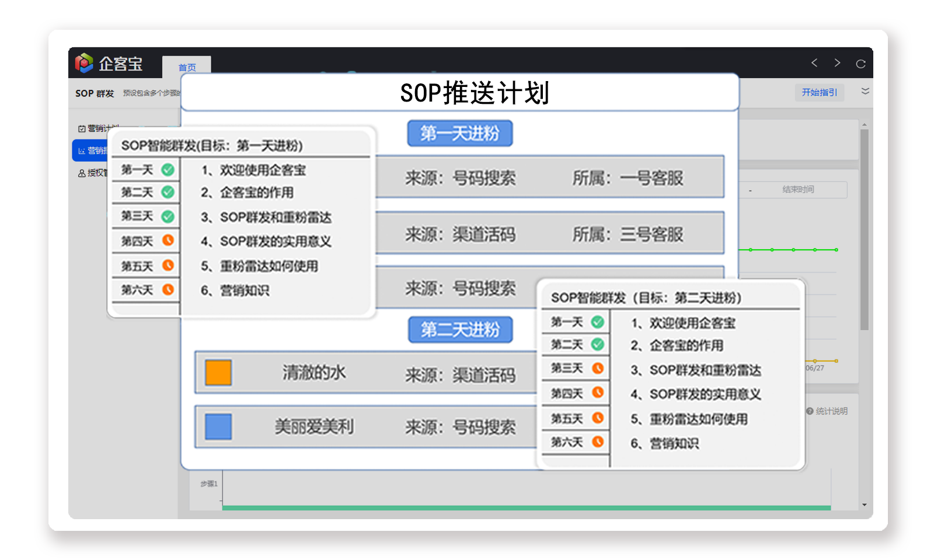This screenshot has width=934, height=560.
Task: Open 营销计划 in the left sidebar
Action: [99, 128]
